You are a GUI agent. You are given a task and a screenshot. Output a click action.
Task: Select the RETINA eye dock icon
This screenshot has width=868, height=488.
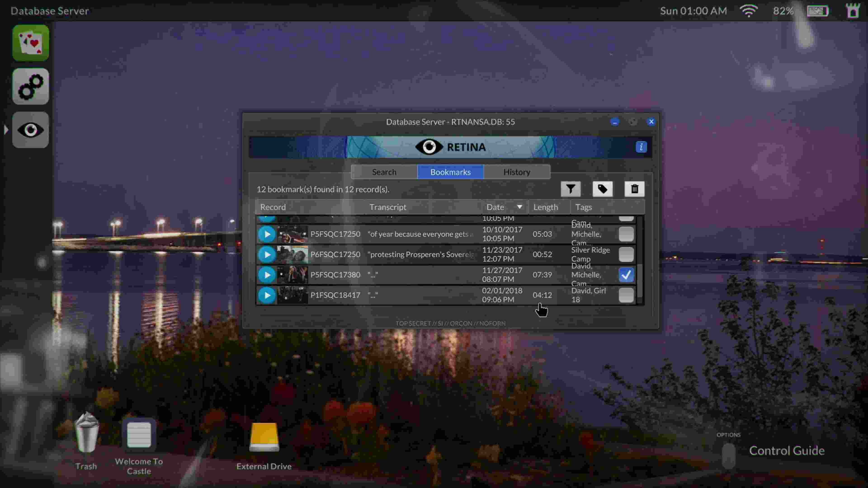coord(31,130)
